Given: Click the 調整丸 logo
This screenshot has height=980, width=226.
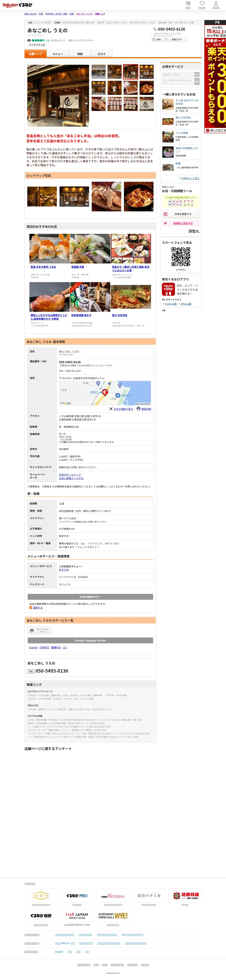Looking at the screenshot, I should pyautogui.click(x=194, y=231).
